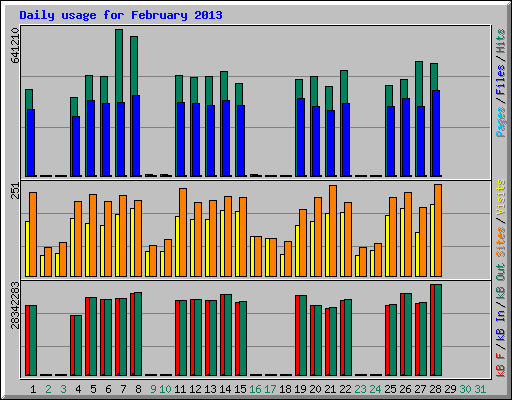512x400 pixels.
Task: Select green weekend day 9 label
Action: point(153,389)
